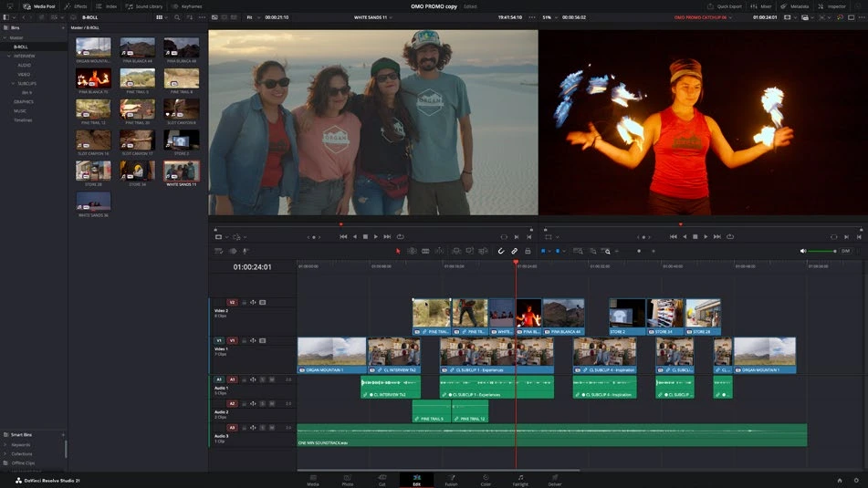The image size is (868, 488).
Task: Open the timeline viewer zoom percentage dropdown
Action: [549, 17]
